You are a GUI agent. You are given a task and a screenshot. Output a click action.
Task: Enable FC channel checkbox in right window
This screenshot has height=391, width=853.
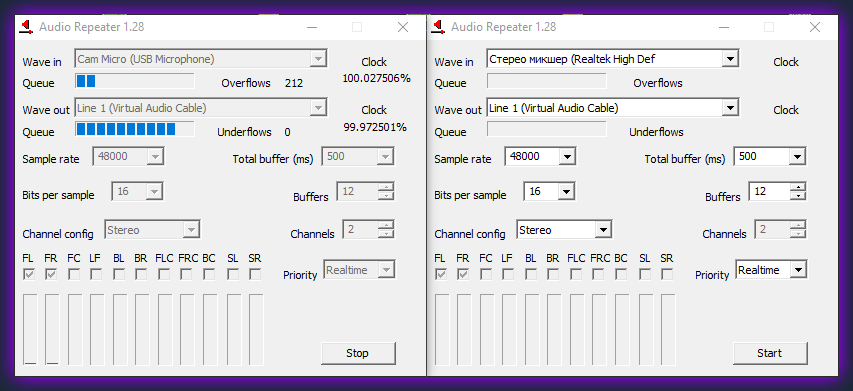point(486,275)
